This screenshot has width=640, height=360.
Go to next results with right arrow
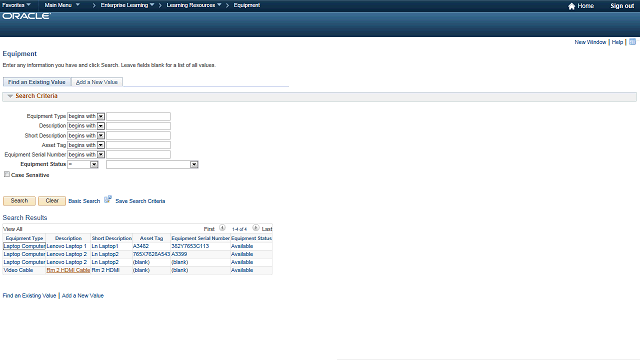(256, 228)
